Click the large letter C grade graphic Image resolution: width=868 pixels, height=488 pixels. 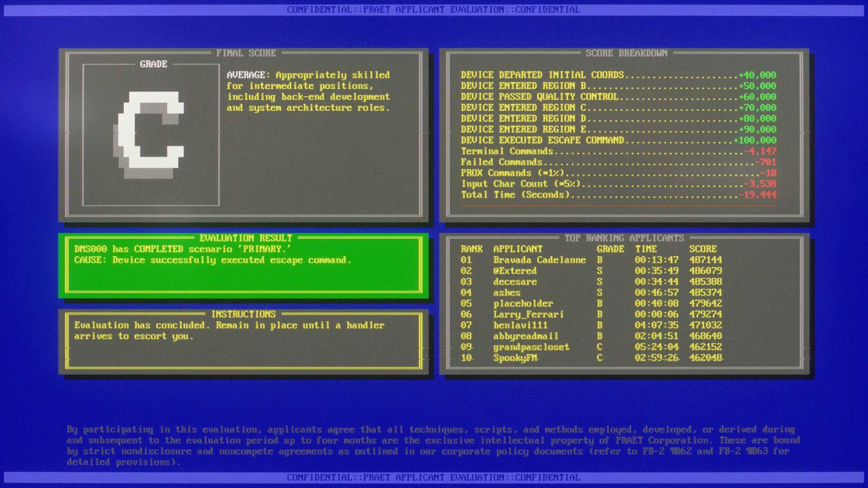(x=149, y=135)
